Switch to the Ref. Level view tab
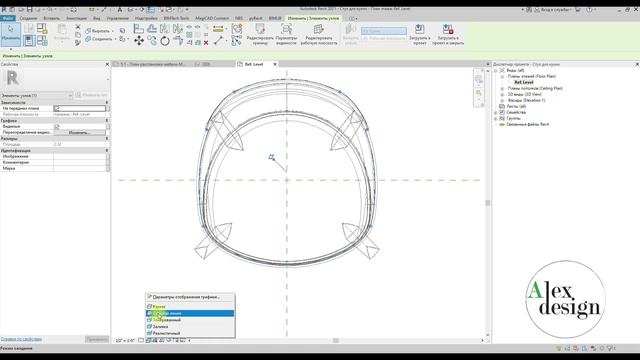This screenshot has height=360, width=640. point(254,64)
